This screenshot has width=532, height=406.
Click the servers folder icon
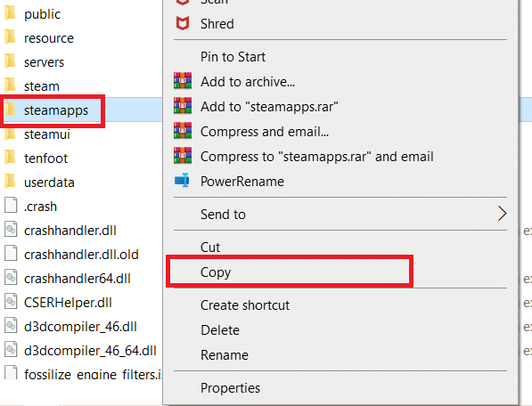(10, 61)
